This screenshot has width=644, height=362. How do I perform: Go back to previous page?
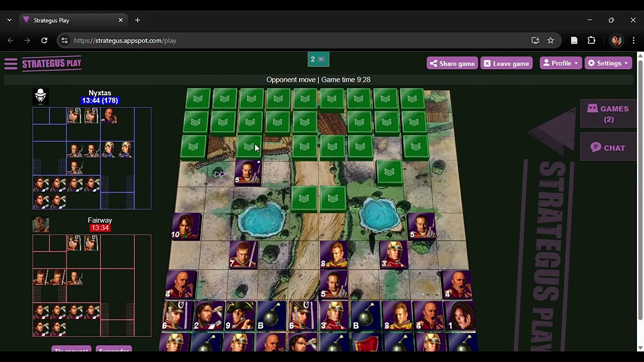pyautogui.click(x=11, y=40)
